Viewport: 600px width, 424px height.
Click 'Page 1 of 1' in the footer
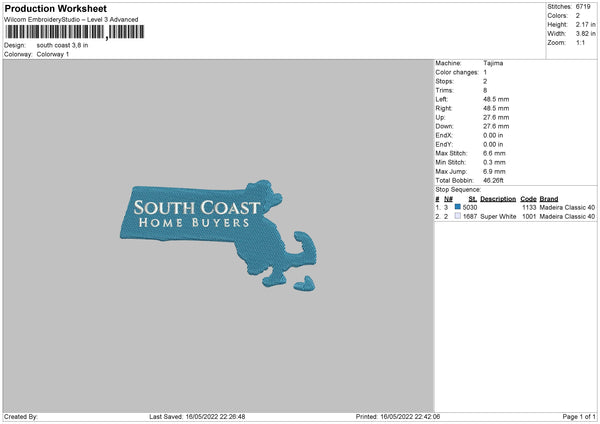point(579,417)
